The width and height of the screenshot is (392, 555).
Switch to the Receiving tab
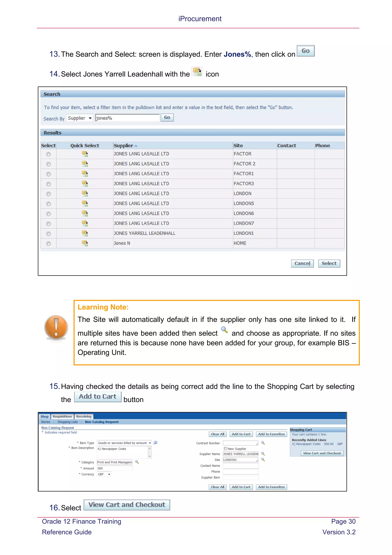84,416
